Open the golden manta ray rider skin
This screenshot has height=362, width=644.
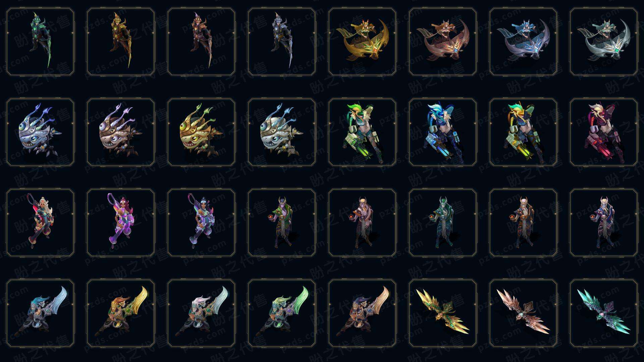(x=362, y=42)
